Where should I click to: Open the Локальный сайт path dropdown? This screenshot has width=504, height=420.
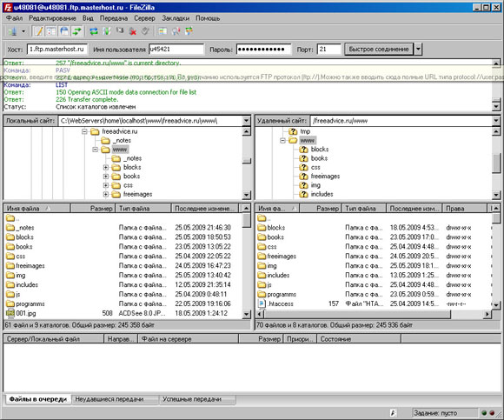246,121
